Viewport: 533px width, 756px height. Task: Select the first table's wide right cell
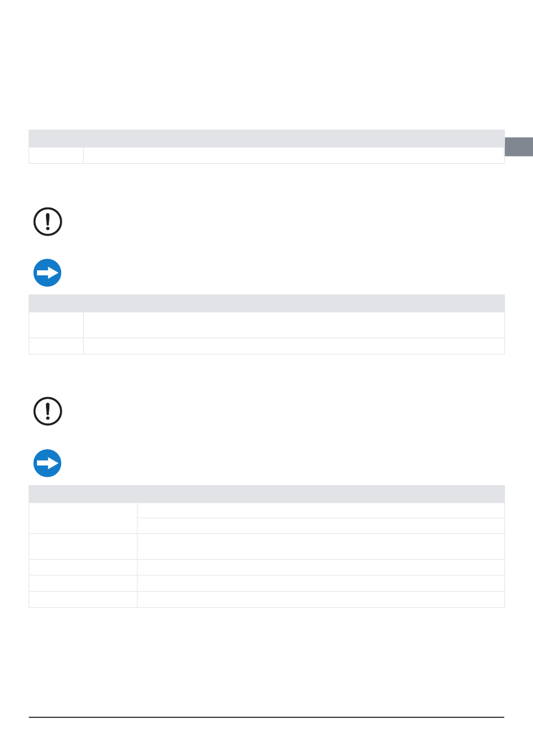tap(293, 155)
